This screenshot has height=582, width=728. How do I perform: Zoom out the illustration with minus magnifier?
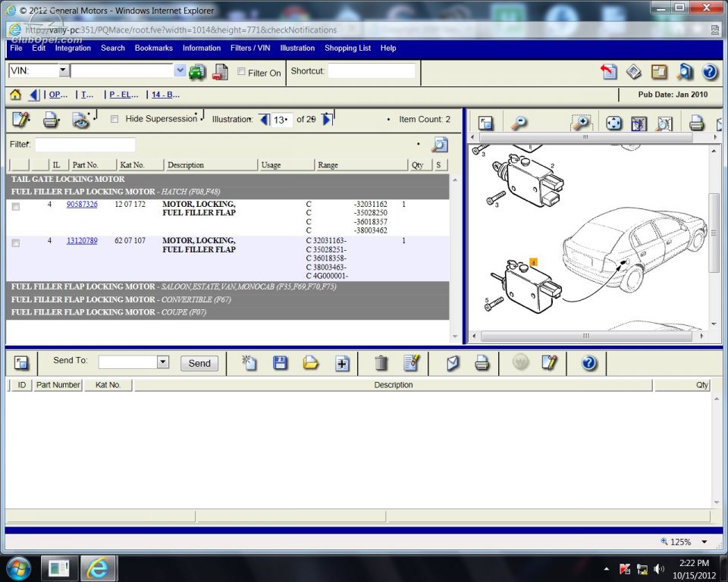[519, 123]
